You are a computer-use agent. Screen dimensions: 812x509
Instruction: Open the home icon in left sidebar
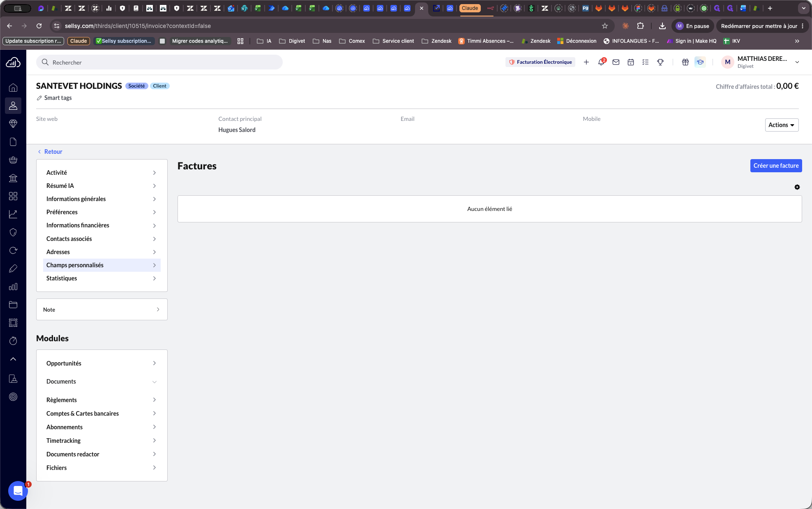coord(13,88)
